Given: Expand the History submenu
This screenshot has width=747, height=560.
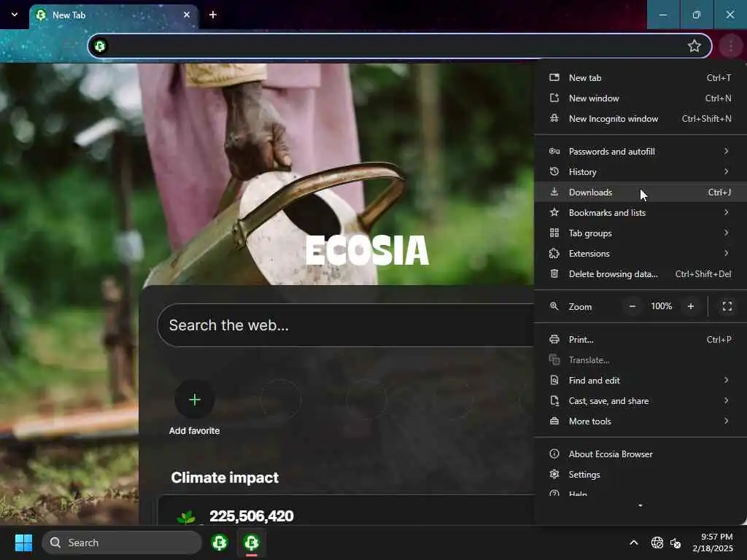Looking at the screenshot, I should click(640, 172).
